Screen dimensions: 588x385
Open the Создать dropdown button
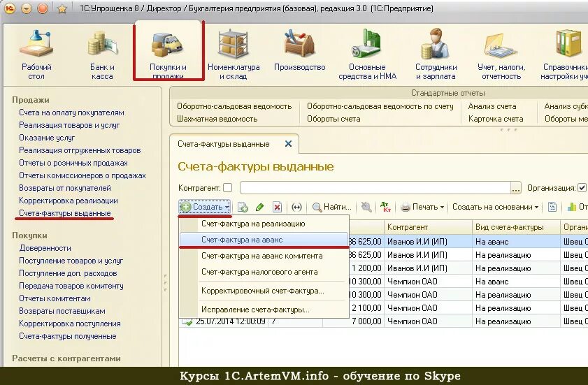pyautogui.click(x=205, y=207)
